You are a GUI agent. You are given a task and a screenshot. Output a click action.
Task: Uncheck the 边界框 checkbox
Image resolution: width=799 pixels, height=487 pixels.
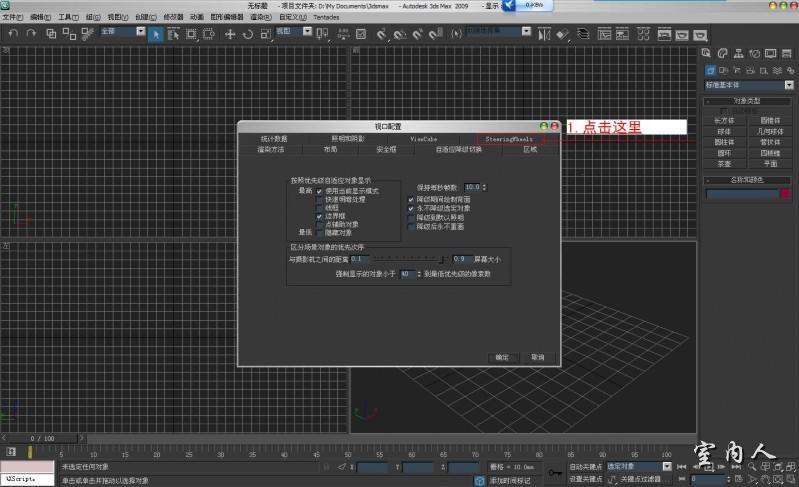point(320,216)
